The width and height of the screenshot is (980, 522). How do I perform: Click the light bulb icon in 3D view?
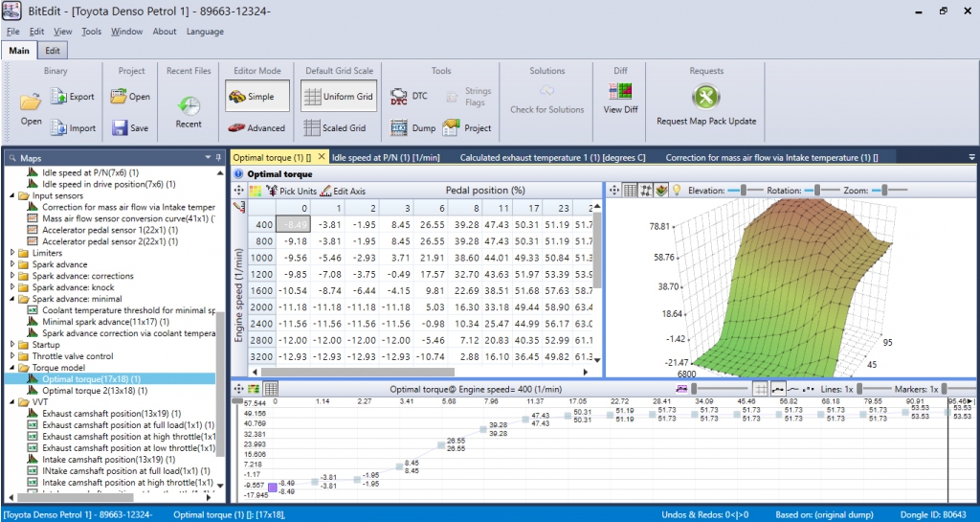[676, 190]
